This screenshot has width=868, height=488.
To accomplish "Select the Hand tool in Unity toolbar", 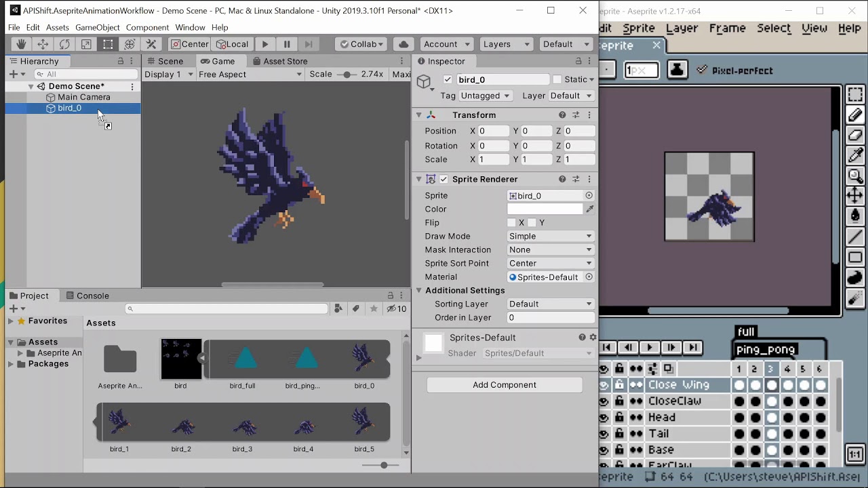I will coord(21,44).
